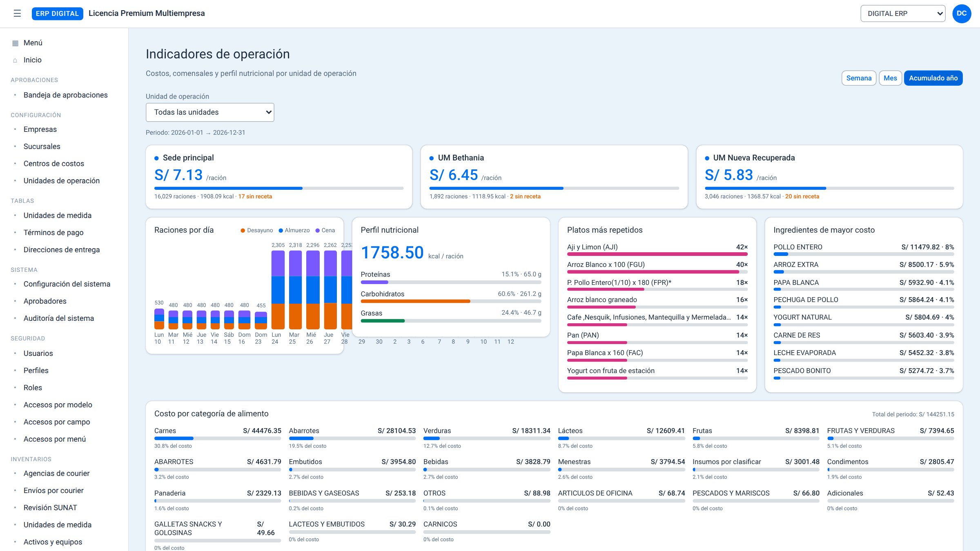The height and width of the screenshot is (551, 980).
Task: Click 'POLLO ENTERO' ingredient row
Action: tap(864, 249)
